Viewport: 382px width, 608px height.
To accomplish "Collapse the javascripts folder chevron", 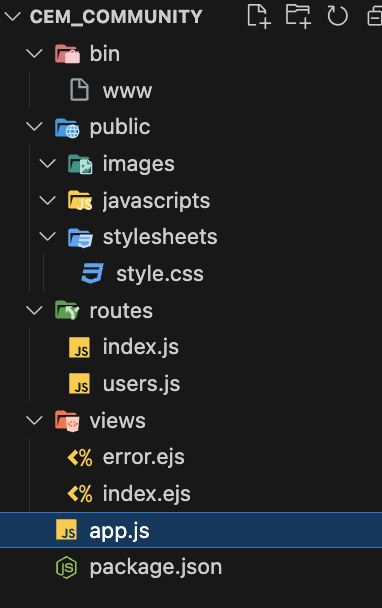I will click(48, 200).
